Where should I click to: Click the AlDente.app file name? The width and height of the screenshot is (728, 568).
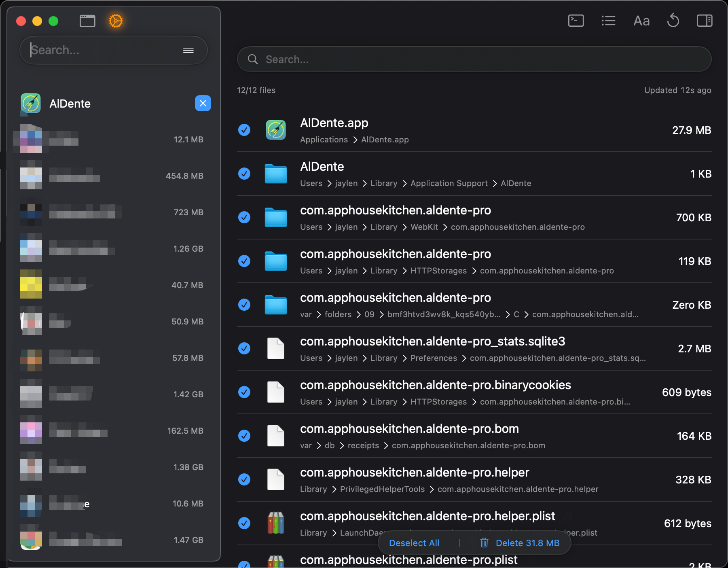point(334,123)
